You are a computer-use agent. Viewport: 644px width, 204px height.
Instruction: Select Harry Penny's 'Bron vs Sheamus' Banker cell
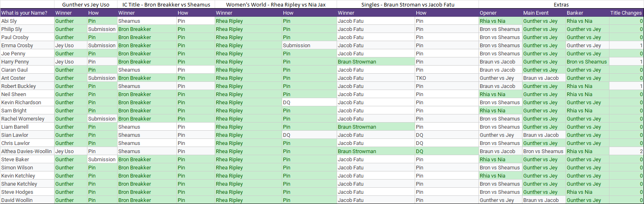click(586, 62)
